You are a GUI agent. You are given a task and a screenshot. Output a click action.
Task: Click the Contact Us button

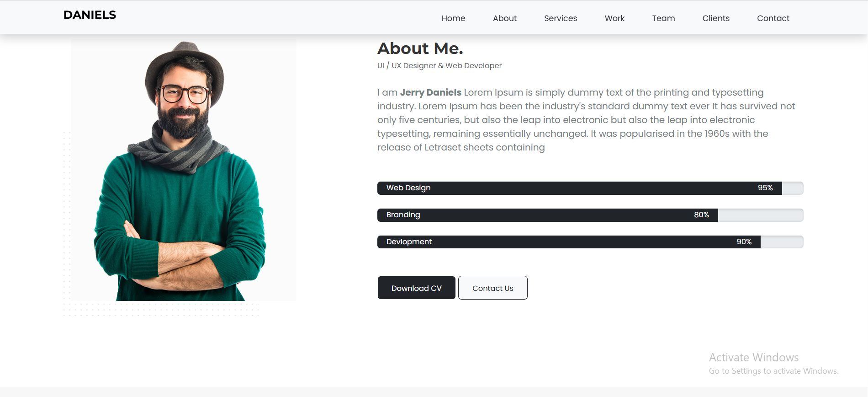pos(492,288)
